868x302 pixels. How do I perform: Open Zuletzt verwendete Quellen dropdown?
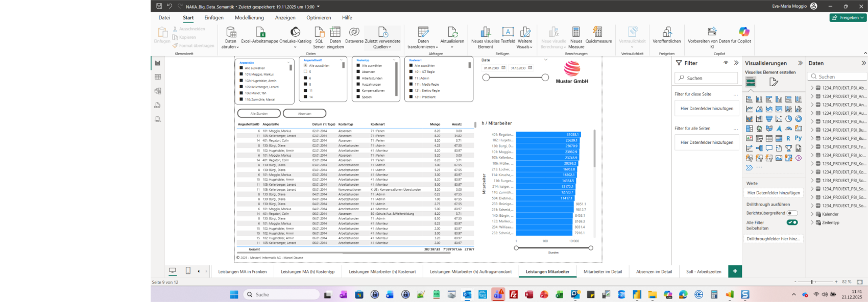[x=382, y=37]
